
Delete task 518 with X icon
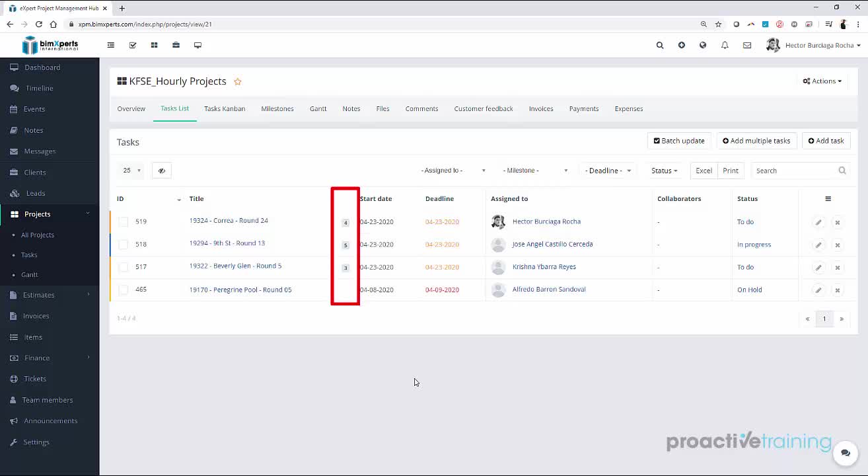(837, 245)
